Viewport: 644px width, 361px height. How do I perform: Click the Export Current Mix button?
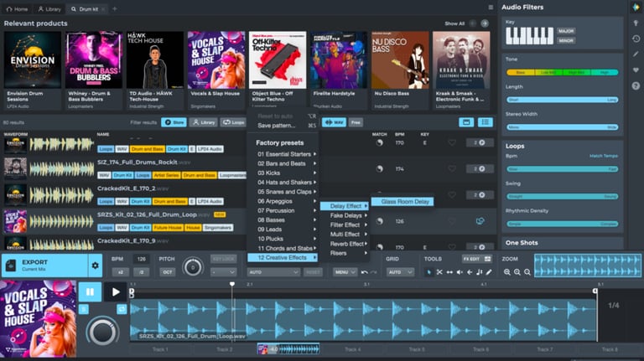[44, 266]
